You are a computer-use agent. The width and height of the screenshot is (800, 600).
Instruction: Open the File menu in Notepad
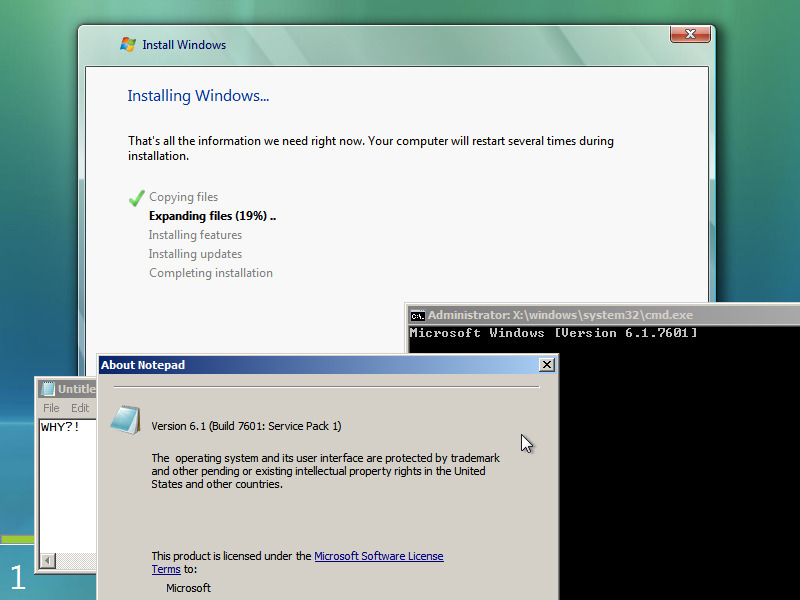click(x=51, y=408)
